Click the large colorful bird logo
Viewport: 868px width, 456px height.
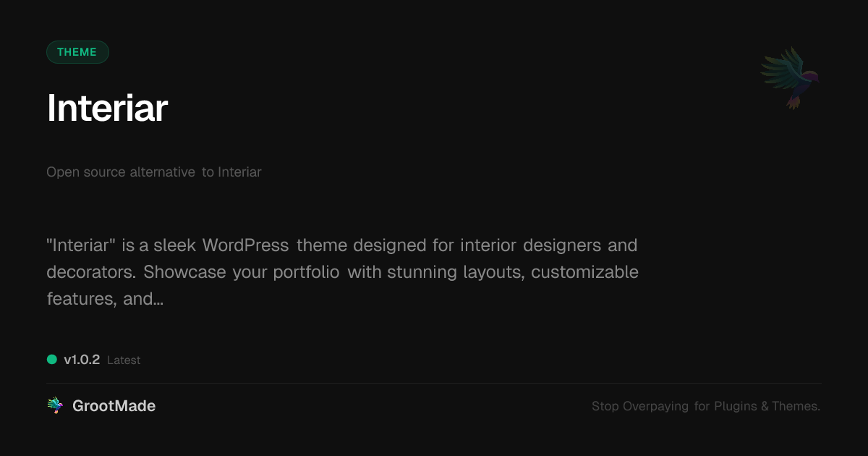(790, 77)
